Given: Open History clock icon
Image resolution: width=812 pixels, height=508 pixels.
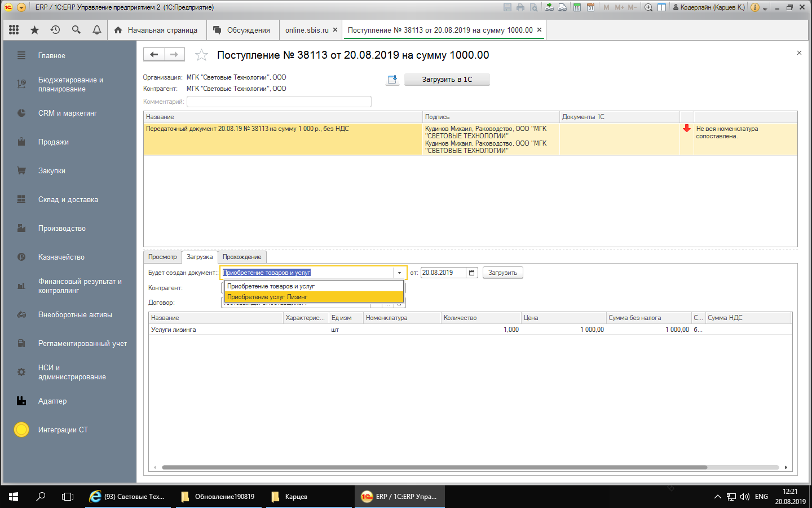Looking at the screenshot, I should click(x=55, y=30).
